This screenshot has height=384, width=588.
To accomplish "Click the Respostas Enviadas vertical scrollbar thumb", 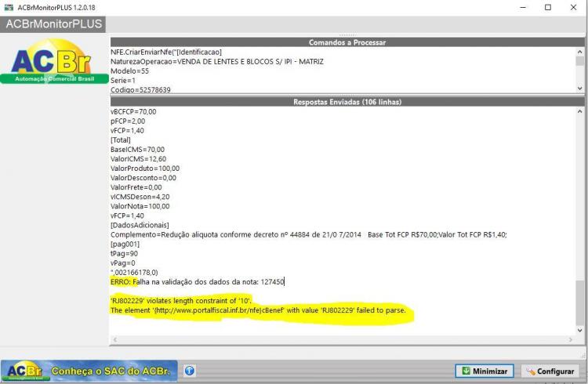I will (x=579, y=303).
